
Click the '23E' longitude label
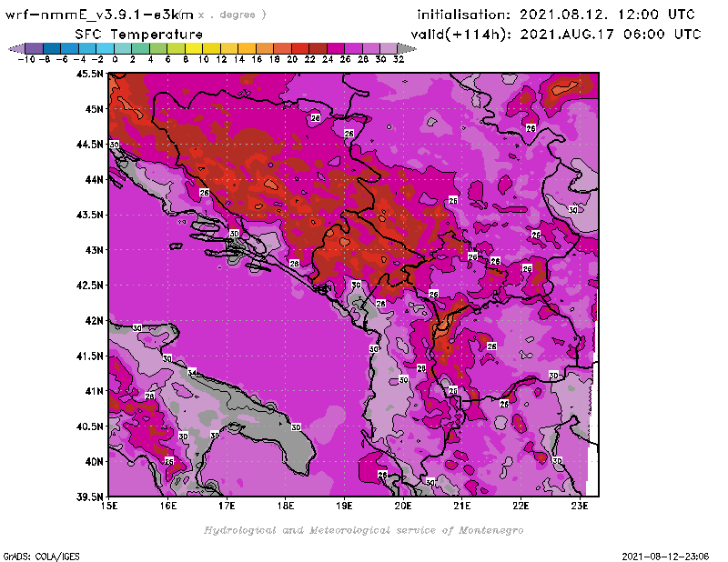(580, 506)
